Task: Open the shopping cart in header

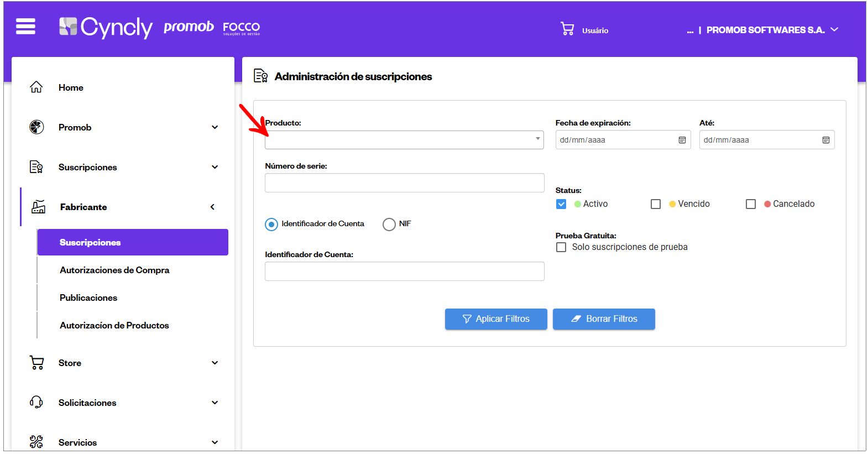Action: point(567,29)
